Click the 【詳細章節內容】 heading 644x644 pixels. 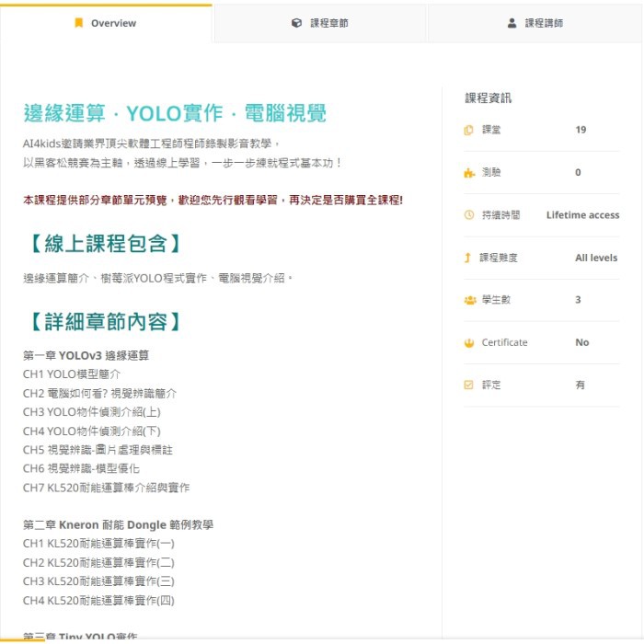pos(104,322)
